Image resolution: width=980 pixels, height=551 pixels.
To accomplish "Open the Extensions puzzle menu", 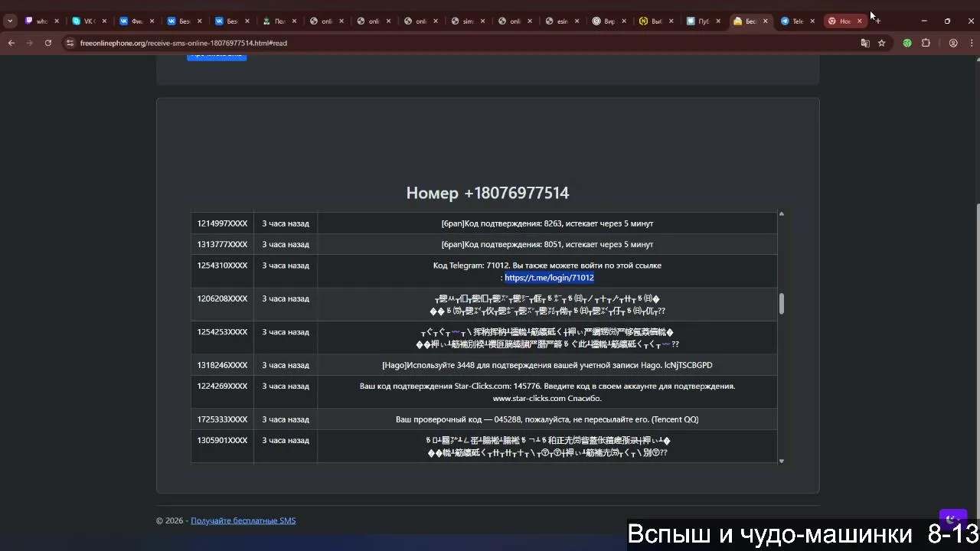I will click(x=926, y=43).
